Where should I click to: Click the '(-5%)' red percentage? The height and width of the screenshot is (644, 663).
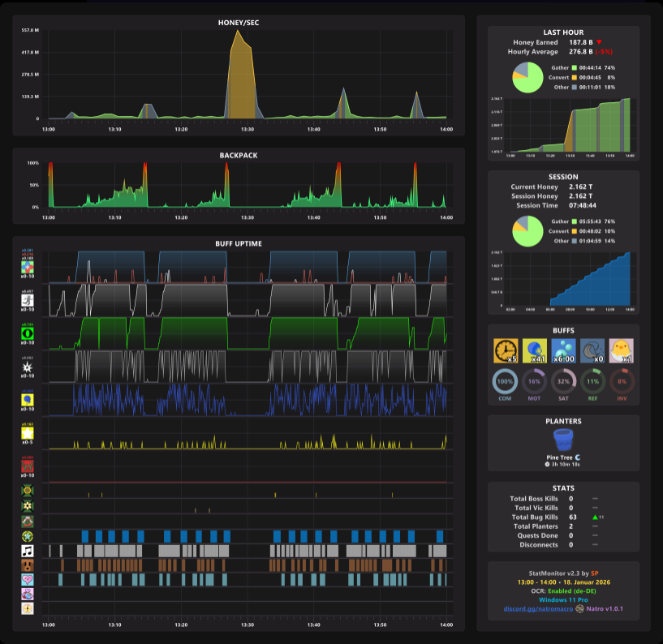pyautogui.click(x=604, y=52)
